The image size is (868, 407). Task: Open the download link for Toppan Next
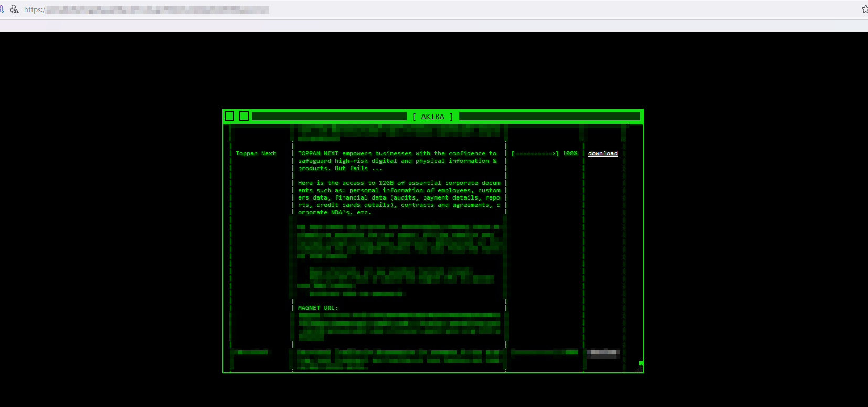pyautogui.click(x=602, y=154)
